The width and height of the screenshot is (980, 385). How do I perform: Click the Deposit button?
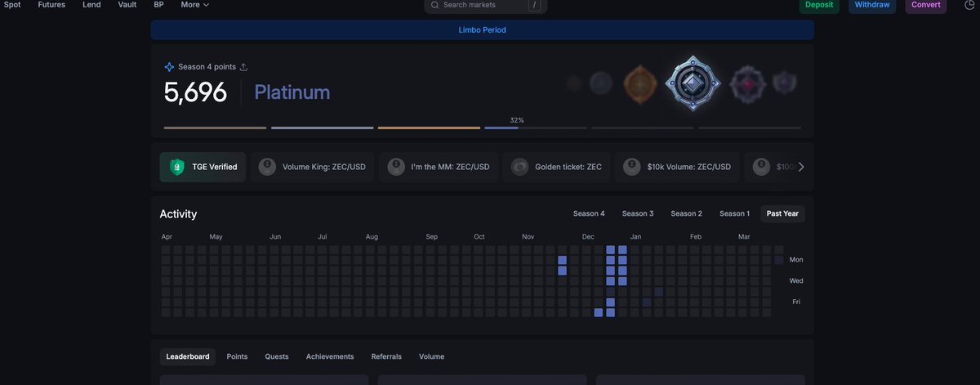(x=819, y=6)
